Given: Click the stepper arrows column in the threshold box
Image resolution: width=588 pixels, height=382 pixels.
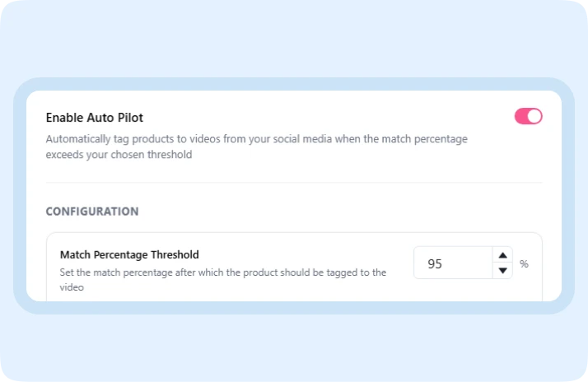Looking at the screenshot, I should 502,263.
